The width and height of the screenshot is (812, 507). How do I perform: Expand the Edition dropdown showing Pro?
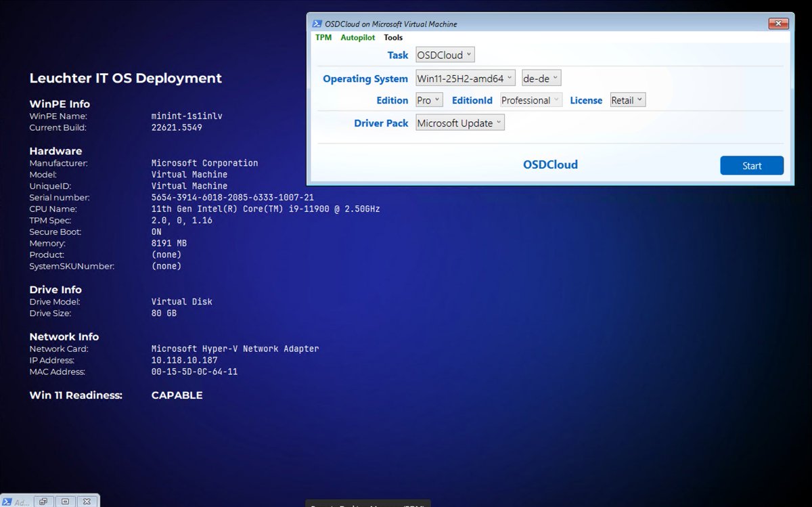(429, 100)
